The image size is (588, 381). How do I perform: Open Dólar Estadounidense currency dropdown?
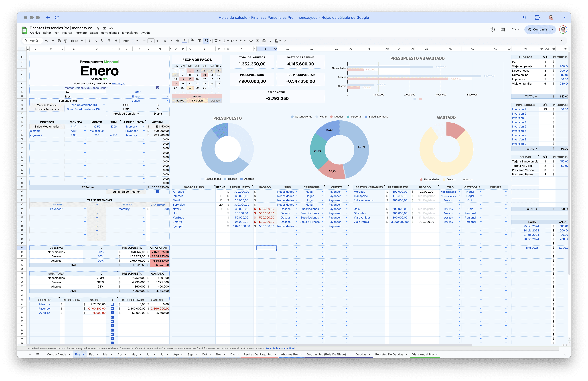point(104,109)
